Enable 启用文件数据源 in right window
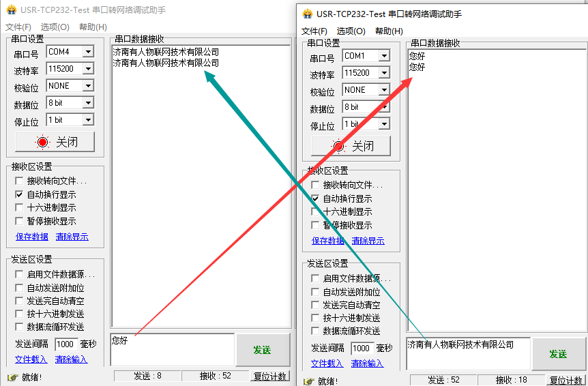 coord(315,278)
